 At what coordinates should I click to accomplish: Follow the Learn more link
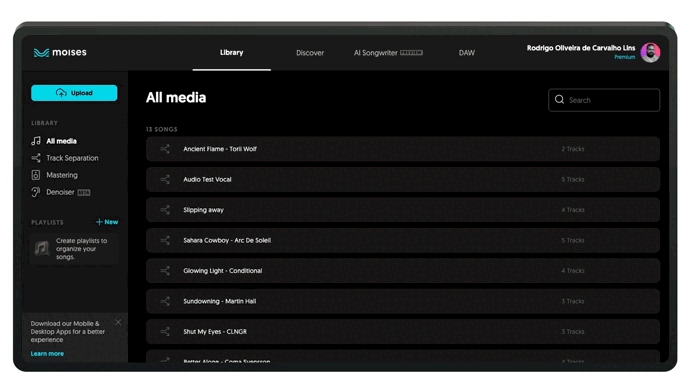pyautogui.click(x=47, y=354)
